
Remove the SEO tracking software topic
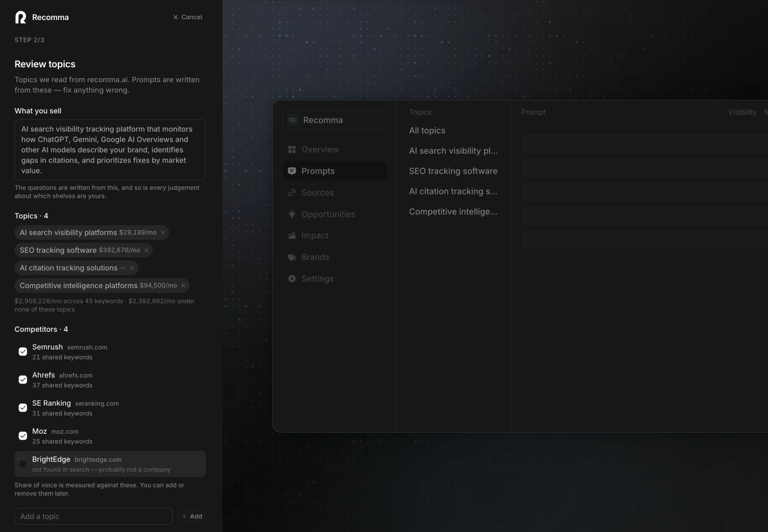(146, 250)
